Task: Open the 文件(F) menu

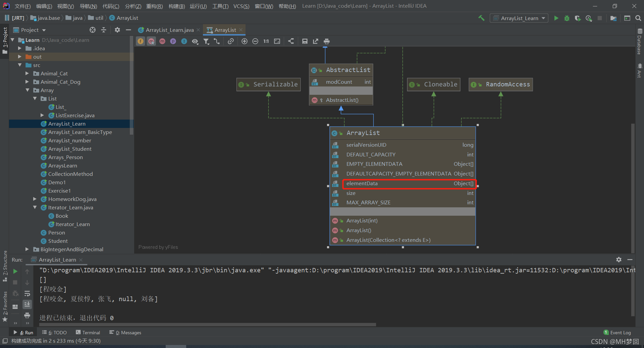Action: click(22, 6)
